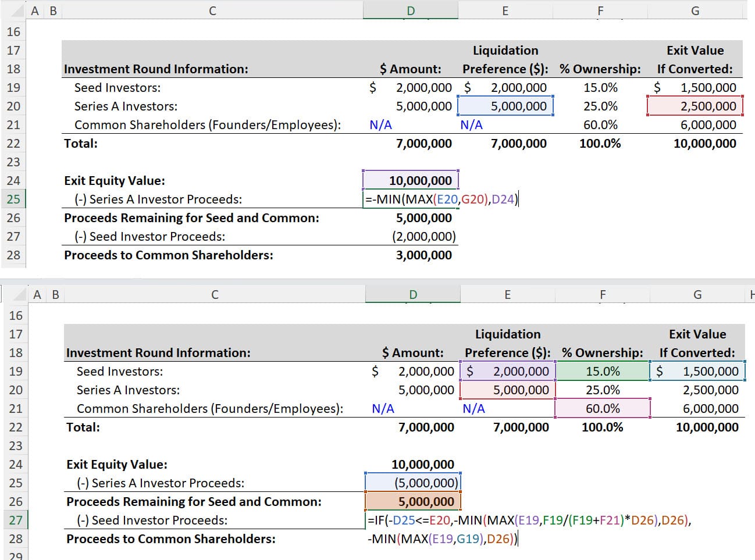
Task: Select the Seed Investors N/A cell
Action: click(x=381, y=124)
